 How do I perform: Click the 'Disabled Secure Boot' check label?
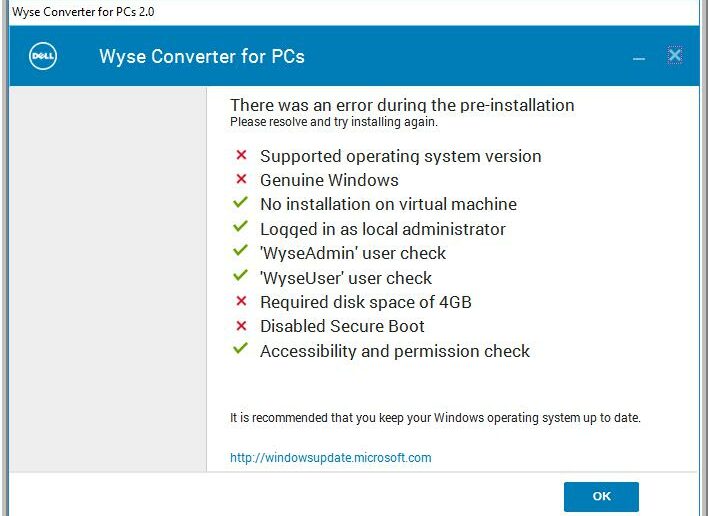[342, 326]
